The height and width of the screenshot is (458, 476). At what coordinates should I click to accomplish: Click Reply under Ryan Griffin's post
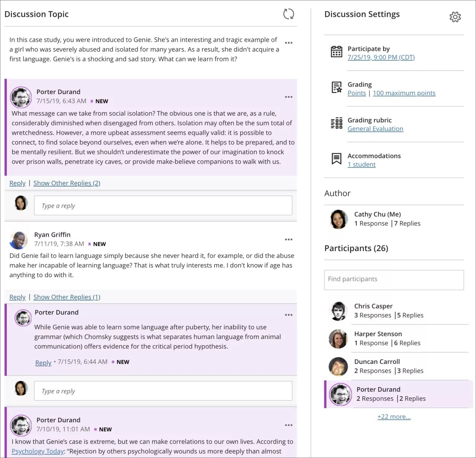(x=17, y=297)
